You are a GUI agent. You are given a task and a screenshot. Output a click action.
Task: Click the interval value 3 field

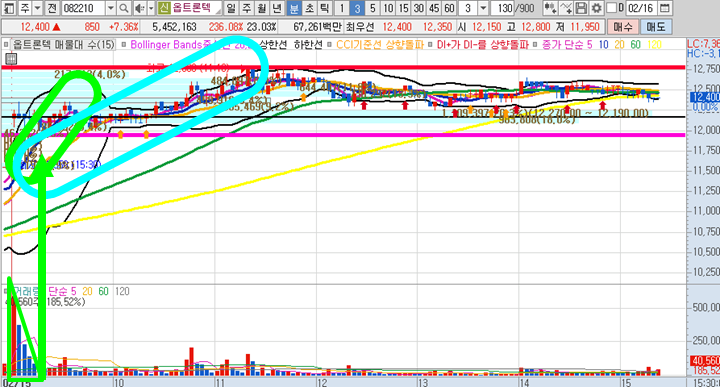pos(468,8)
